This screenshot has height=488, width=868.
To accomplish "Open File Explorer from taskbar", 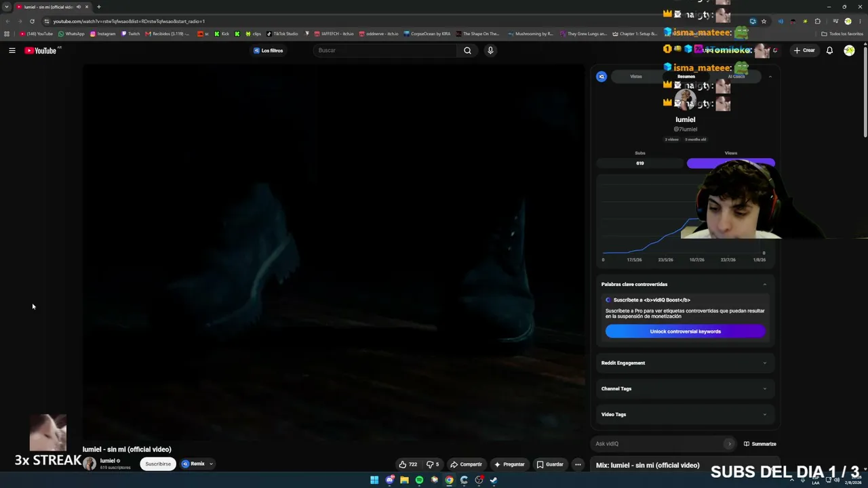I will (x=404, y=480).
